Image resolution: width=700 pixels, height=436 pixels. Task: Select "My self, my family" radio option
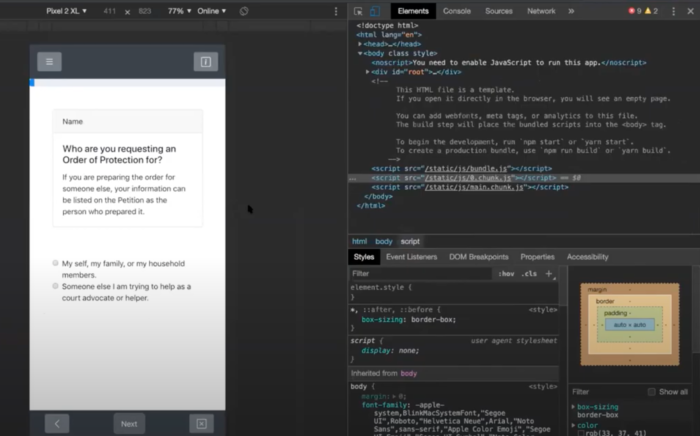(56, 263)
